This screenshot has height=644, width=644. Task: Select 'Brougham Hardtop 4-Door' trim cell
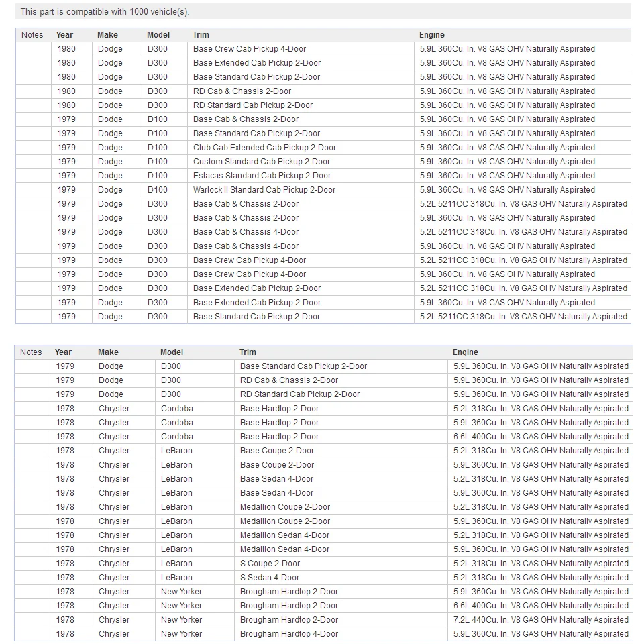289,634
